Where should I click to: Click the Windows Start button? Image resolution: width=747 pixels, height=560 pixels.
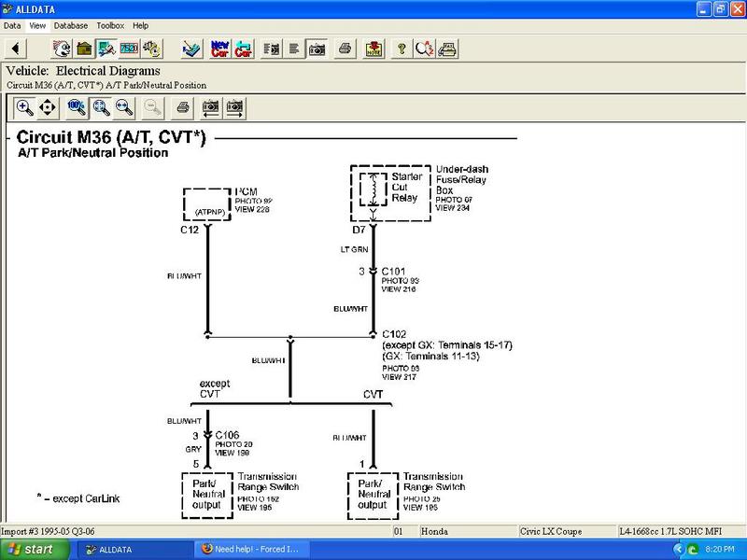tap(30, 550)
